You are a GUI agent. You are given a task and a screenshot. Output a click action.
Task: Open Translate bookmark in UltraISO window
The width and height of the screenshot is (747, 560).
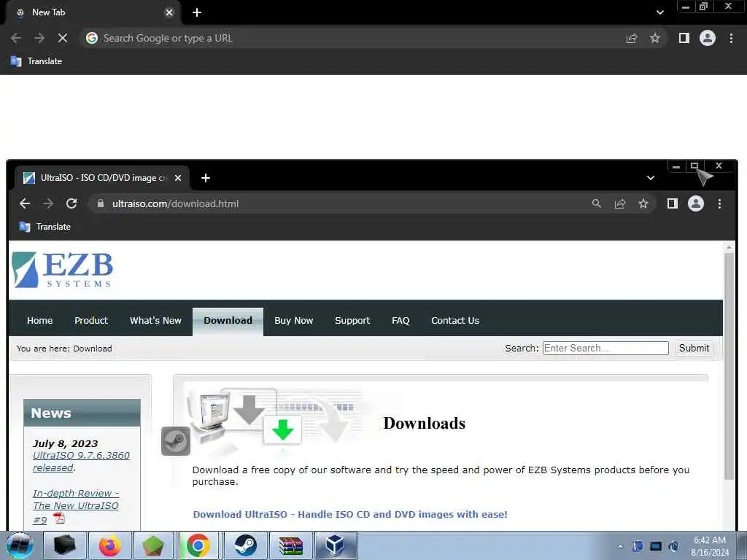point(44,227)
